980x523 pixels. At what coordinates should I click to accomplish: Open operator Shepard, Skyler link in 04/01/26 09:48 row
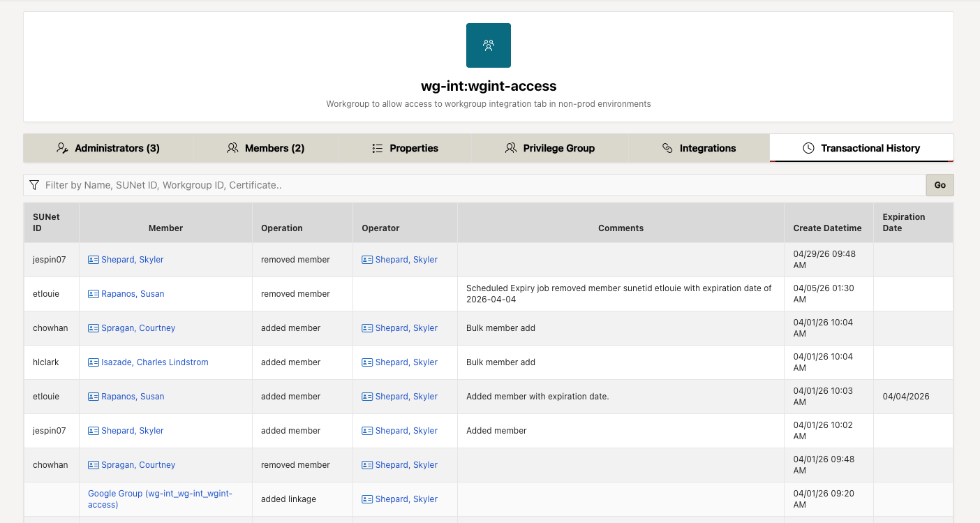[x=406, y=465]
